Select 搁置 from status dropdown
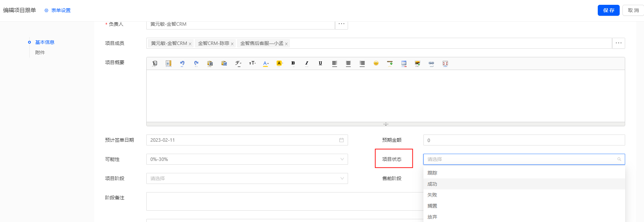The height and width of the screenshot is (222, 644). [524, 206]
